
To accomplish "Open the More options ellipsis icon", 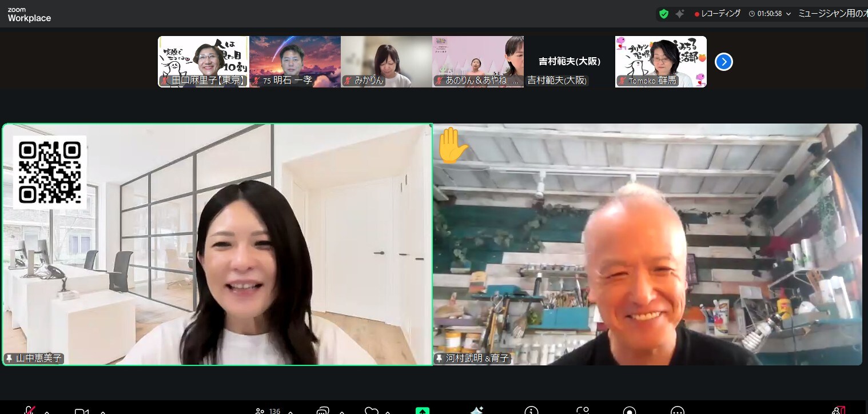I will click(x=678, y=411).
